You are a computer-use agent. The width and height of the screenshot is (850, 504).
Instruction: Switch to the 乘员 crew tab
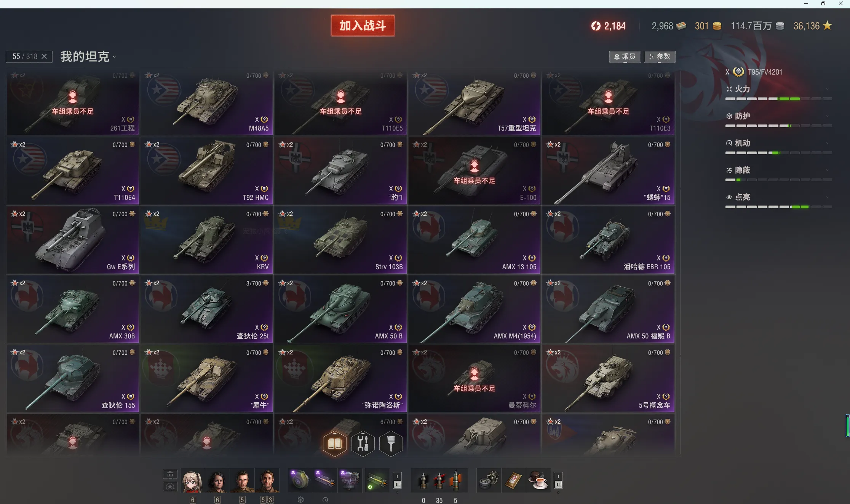pos(625,57)
